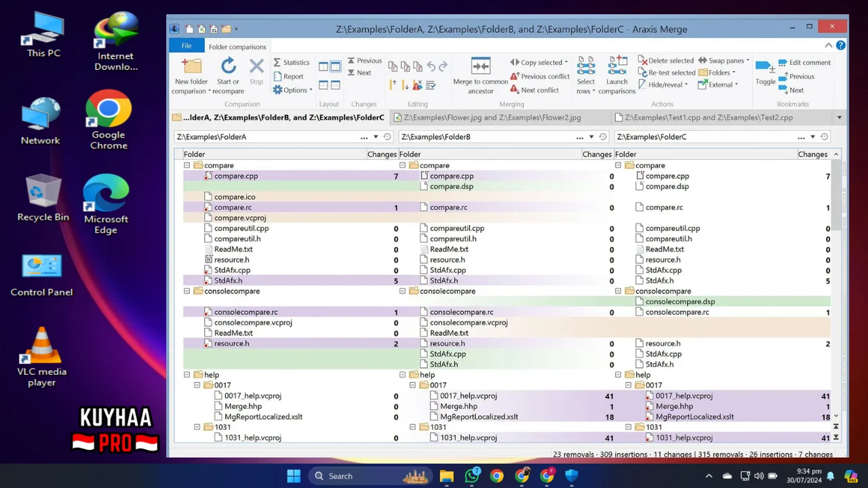This screenshot has width=868, height=488.
Task: Open the File ribbon tab
Action: tap(186, 46)
